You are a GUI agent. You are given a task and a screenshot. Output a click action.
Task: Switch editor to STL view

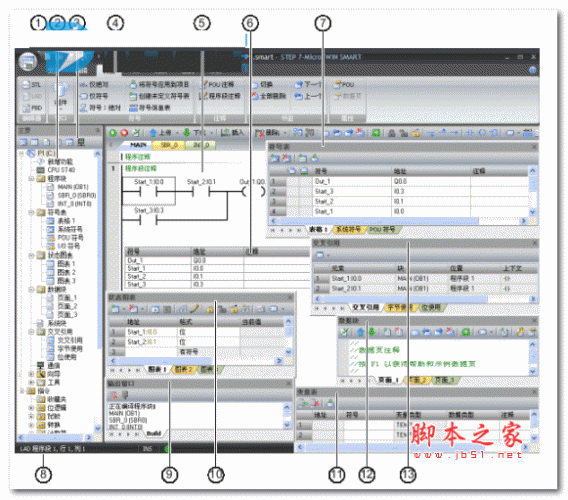32,85
